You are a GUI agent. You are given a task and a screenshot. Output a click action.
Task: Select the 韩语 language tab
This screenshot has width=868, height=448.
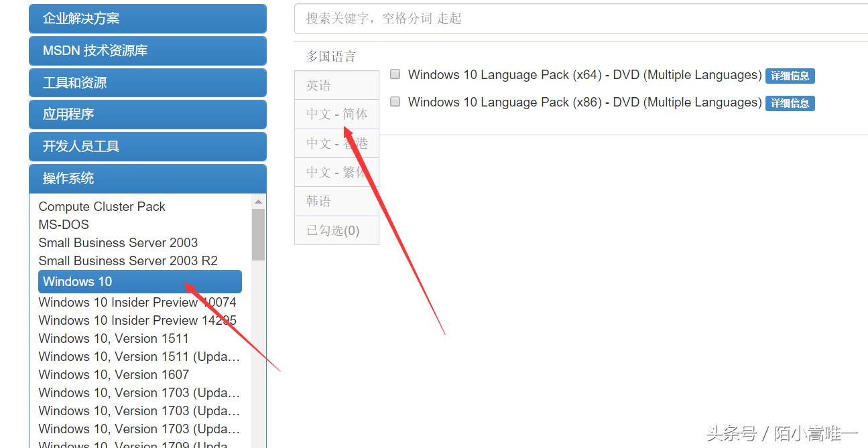click(x=336, y=201)
